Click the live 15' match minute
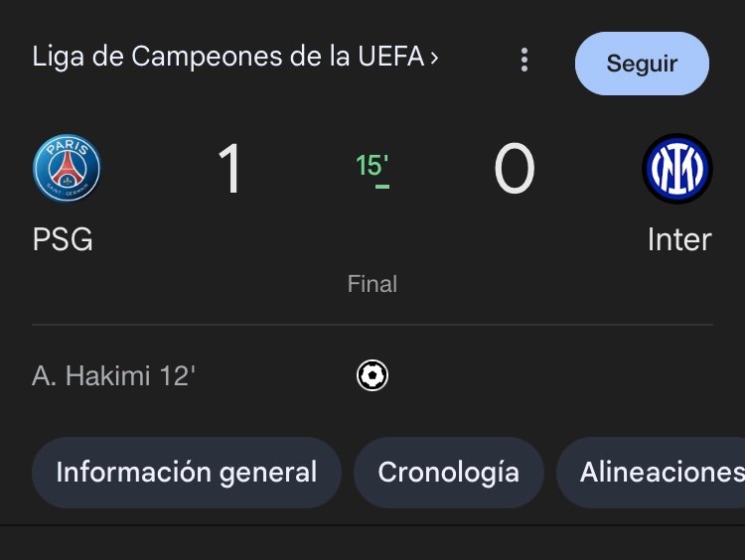This screenshot has width=745, height=560. pyautogui.click(x=372, y=165)
